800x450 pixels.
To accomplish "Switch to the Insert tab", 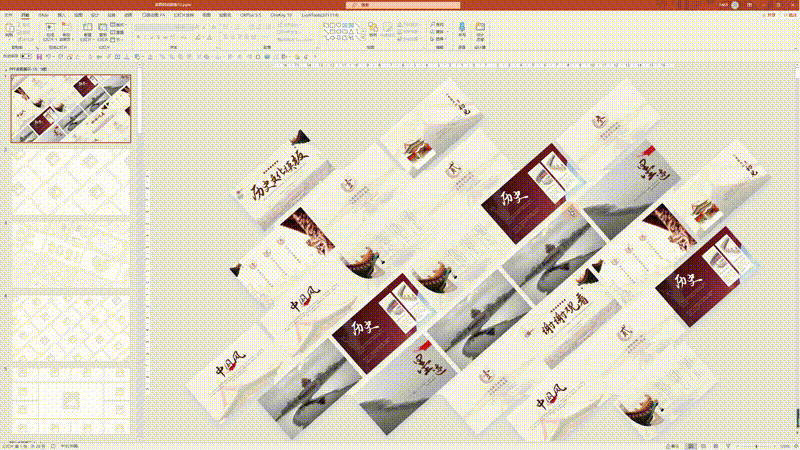I will (62, 15).
